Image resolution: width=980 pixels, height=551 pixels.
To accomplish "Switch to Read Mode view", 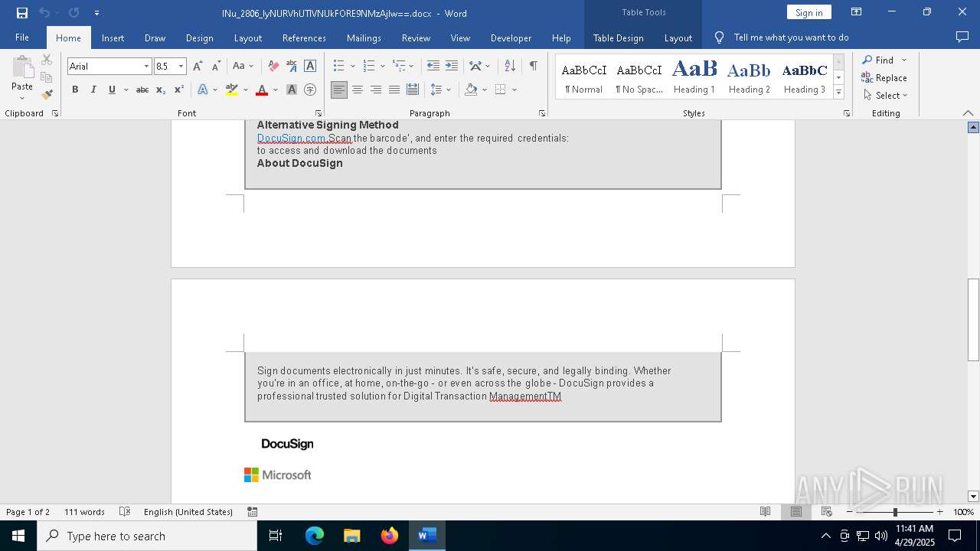I will point(765,512).
